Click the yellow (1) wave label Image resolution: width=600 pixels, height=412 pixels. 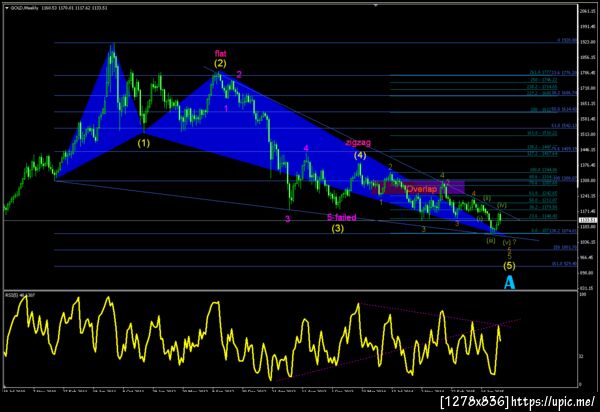pos(144,143)
